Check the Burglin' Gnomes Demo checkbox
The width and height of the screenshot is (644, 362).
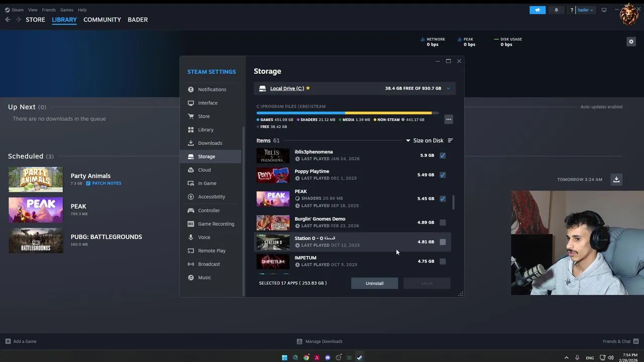[x=443, y=222]
